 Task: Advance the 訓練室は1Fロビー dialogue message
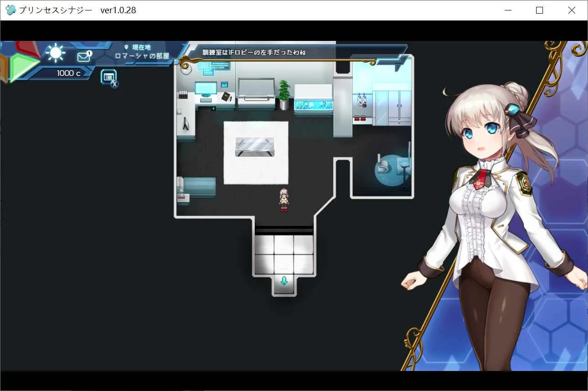254,53
